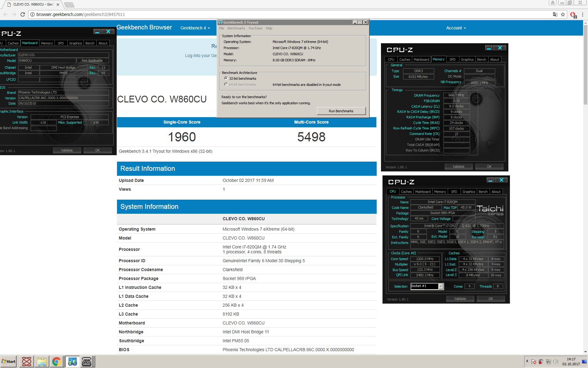Screen dimensions: 588x368
Task: Select the 64-bit benchmarks radio option
Action: [x=226, y=85]
